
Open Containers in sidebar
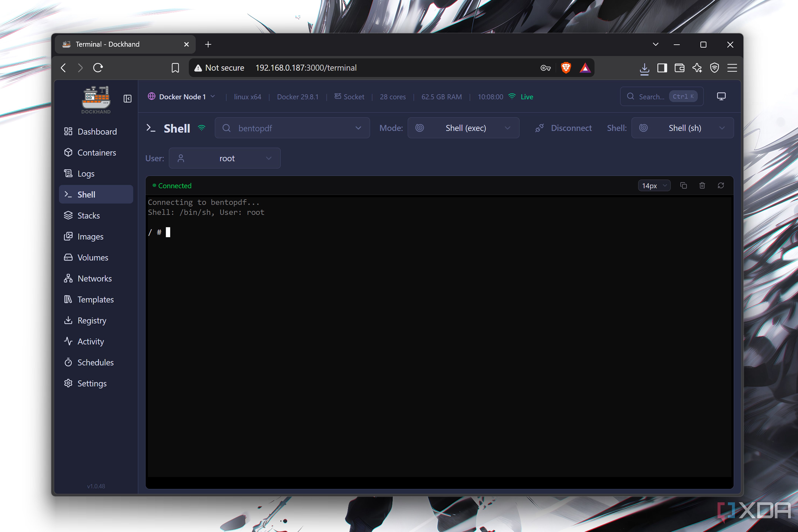(x=96, y=153)
